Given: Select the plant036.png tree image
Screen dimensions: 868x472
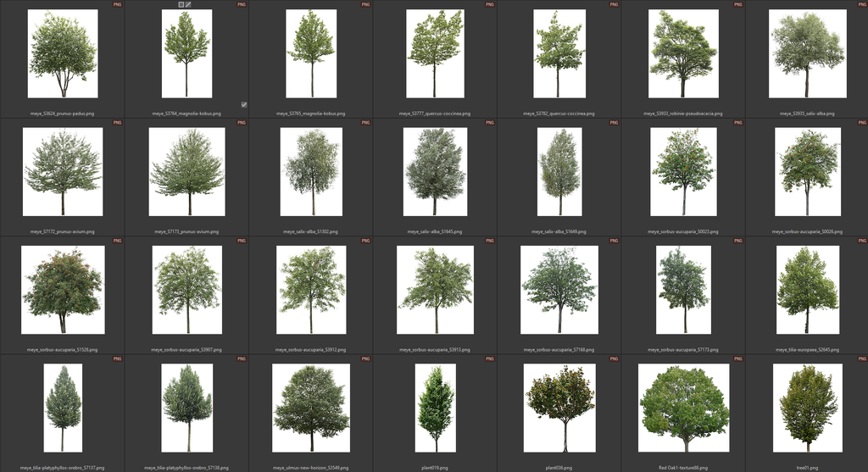Looking at the screenshot, I should click(x=559, y=408).
